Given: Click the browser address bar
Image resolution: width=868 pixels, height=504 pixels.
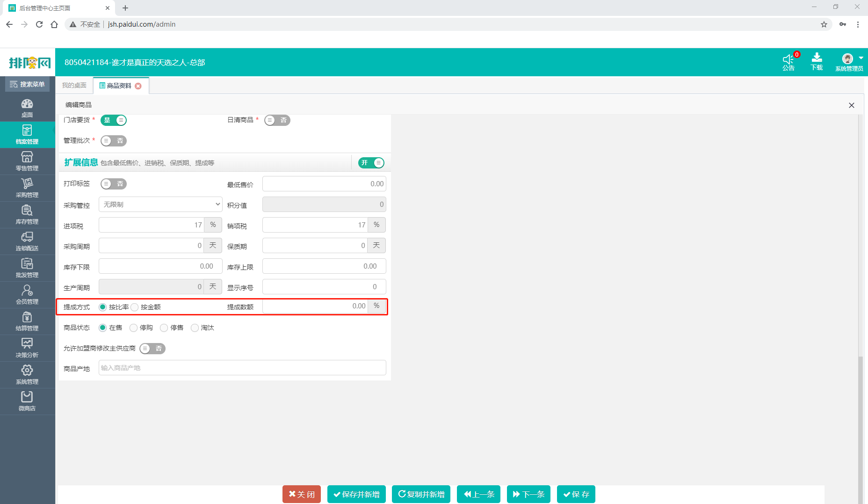Looking at the screenshot, I should tap(449, 24).
